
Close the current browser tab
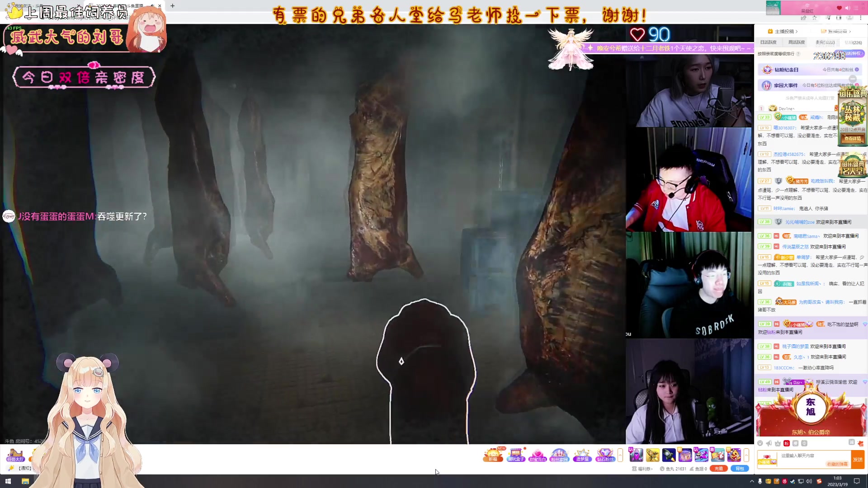click(x=160, y=6)
